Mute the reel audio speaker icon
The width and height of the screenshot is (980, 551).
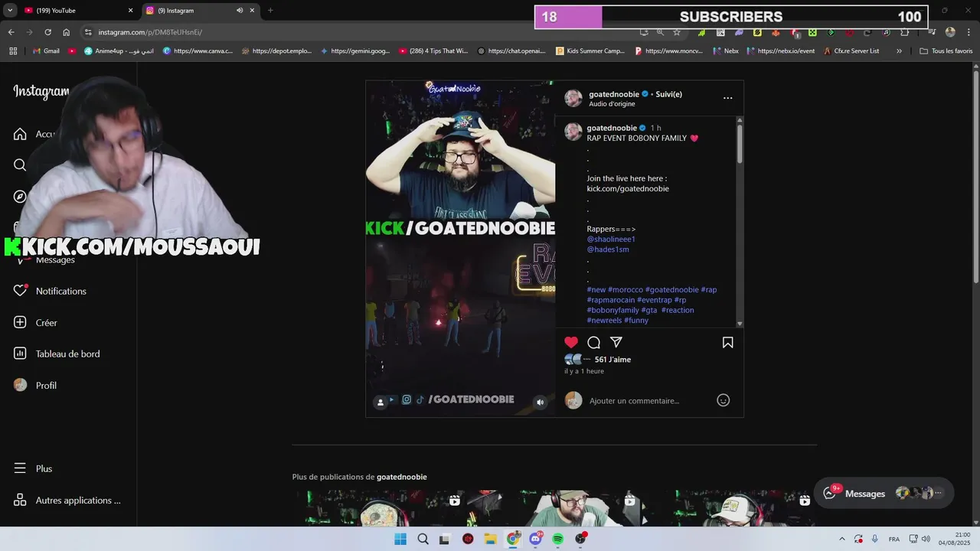tap(540, 402)
